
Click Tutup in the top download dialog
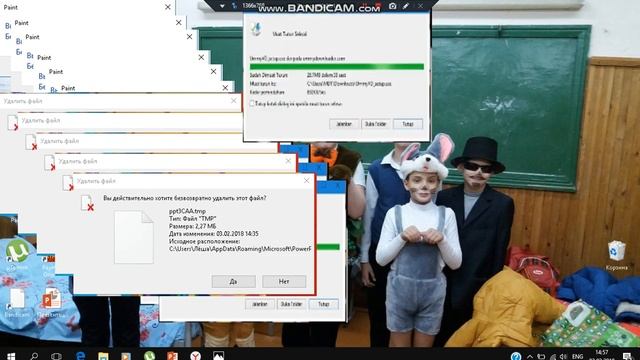[408, 124]
